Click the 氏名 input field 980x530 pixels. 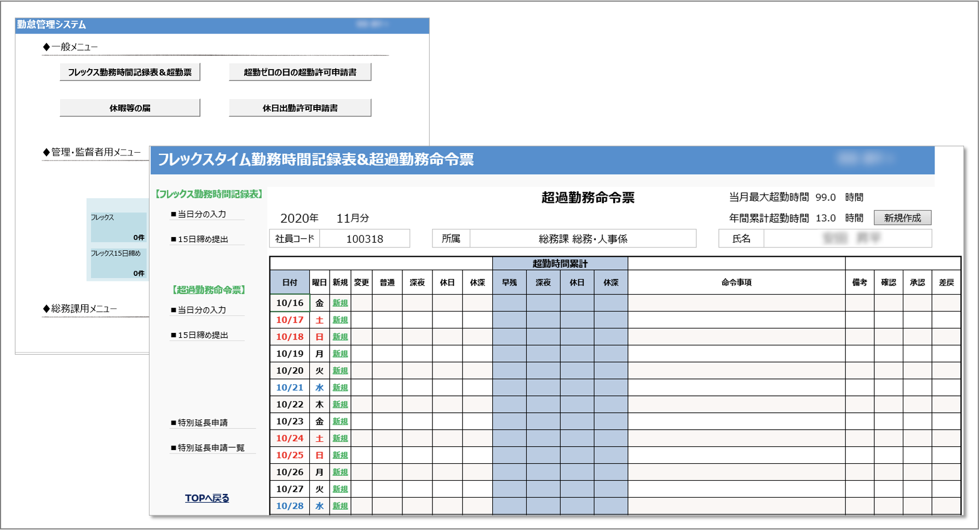tap(847, 238)
